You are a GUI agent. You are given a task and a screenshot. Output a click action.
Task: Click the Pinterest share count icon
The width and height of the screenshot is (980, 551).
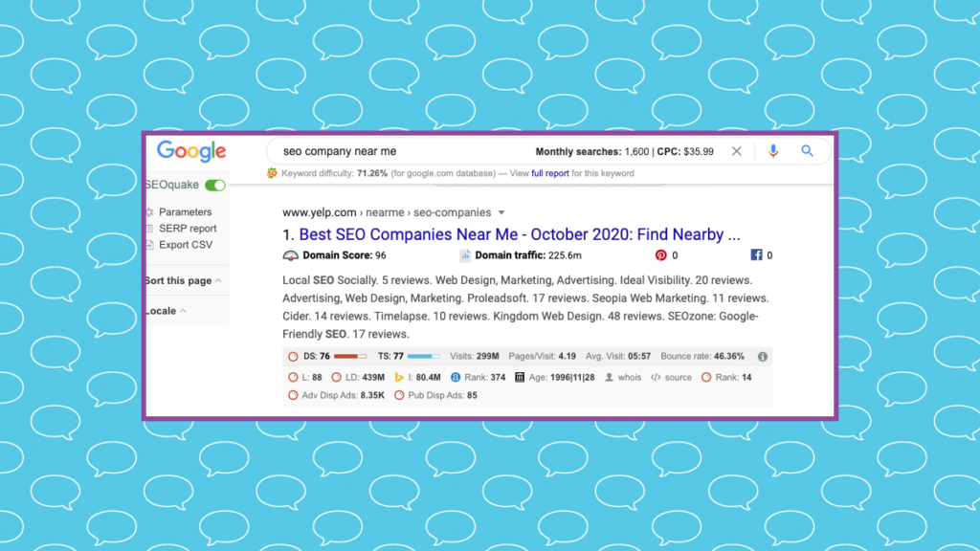[660, 255]
